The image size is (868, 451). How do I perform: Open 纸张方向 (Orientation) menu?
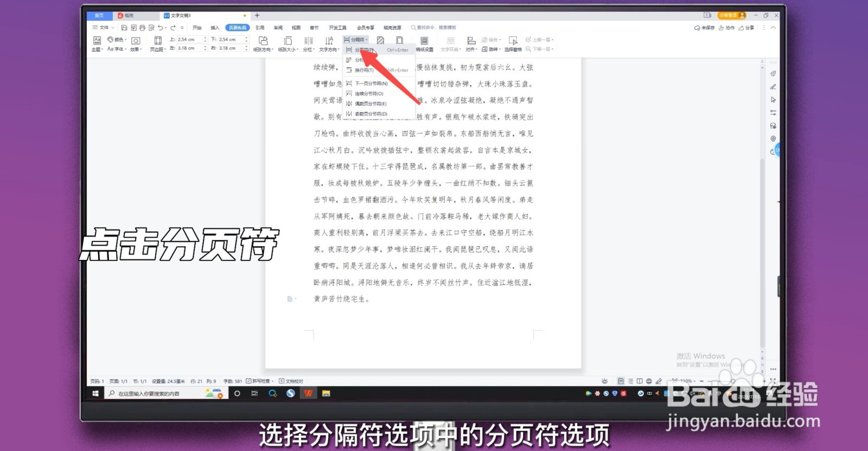coord(263,44)
